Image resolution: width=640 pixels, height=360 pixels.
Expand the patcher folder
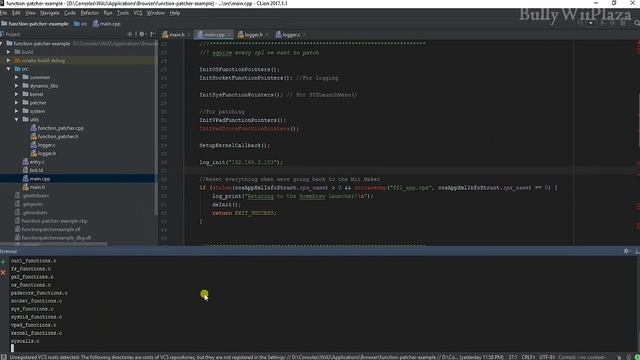(x=17, y=103)
